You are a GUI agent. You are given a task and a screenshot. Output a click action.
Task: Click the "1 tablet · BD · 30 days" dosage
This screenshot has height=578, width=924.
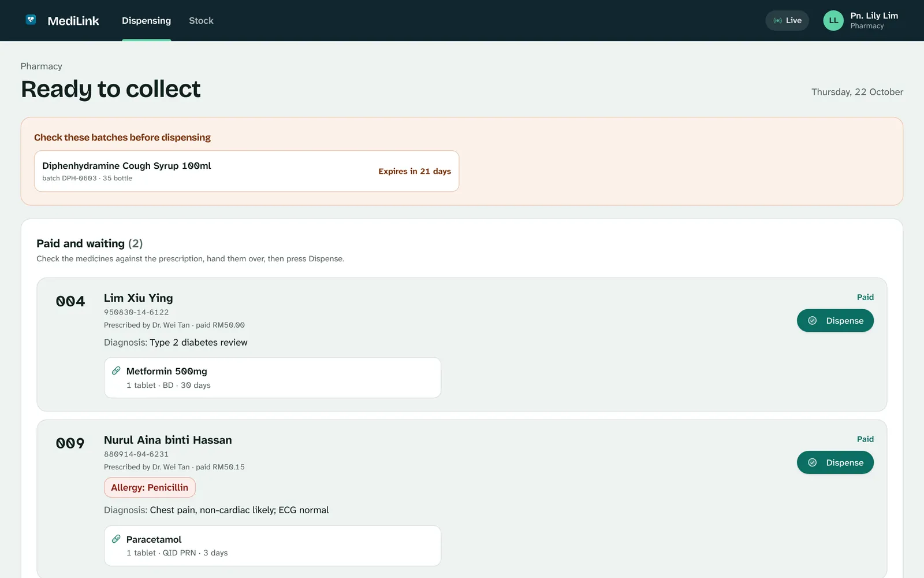pos(169,385)
